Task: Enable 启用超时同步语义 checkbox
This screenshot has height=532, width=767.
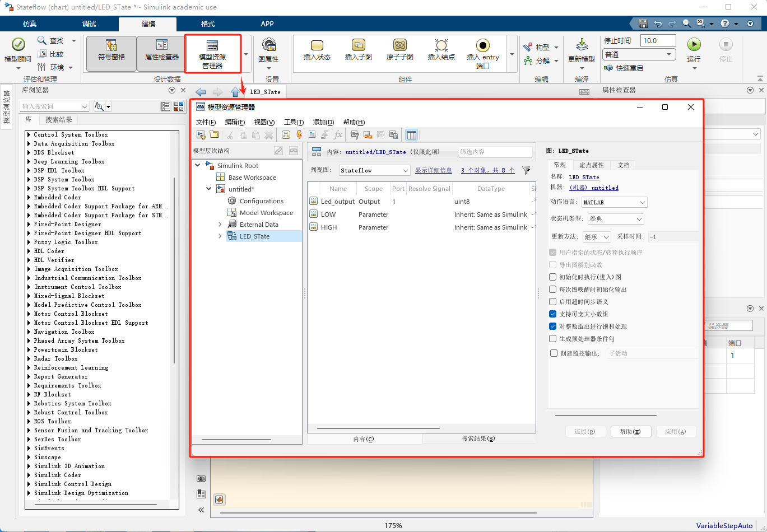Action: point(553,301)
